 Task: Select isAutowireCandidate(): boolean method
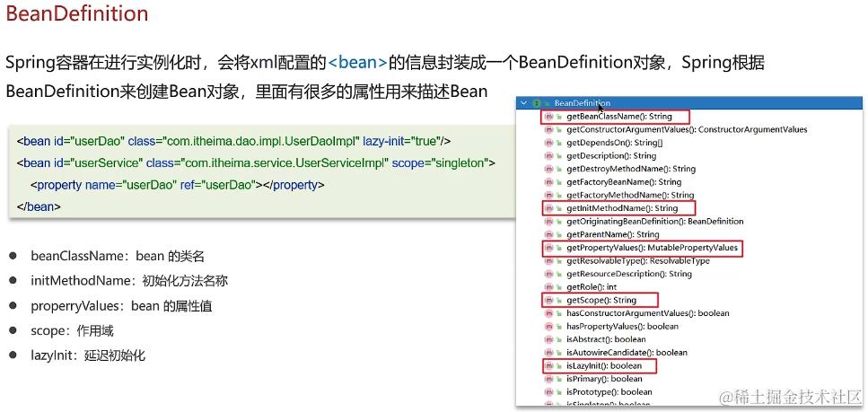click(627, 352)
